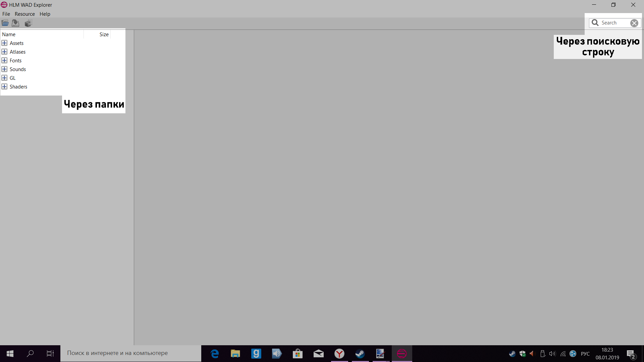644x362 pixels.
Task: Select the GL tree item
Action: [12, 78]
